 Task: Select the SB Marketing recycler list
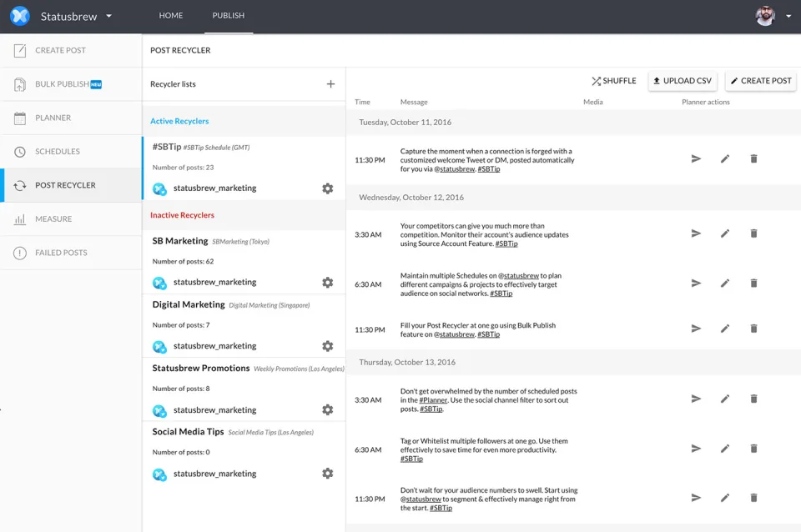tap(244, 261)
